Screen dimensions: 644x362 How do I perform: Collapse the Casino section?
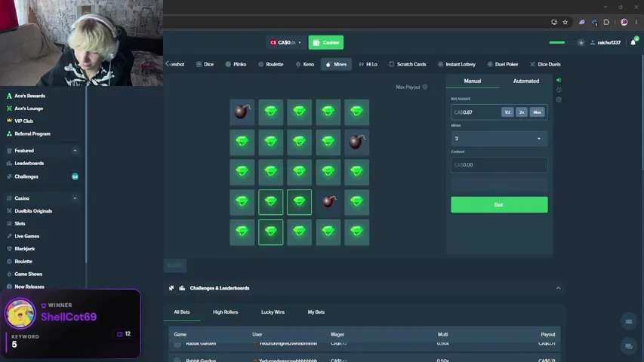(x=75, y=198)
